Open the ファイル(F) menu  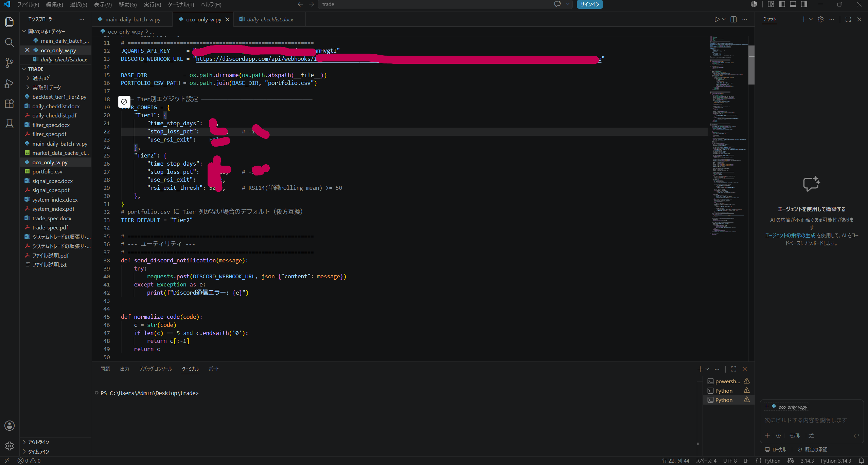pyautogui.click(x=28, y=4)
